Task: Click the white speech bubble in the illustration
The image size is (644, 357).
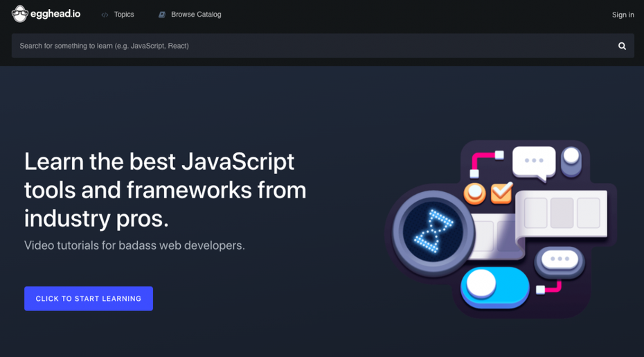Action: (533, 162)
